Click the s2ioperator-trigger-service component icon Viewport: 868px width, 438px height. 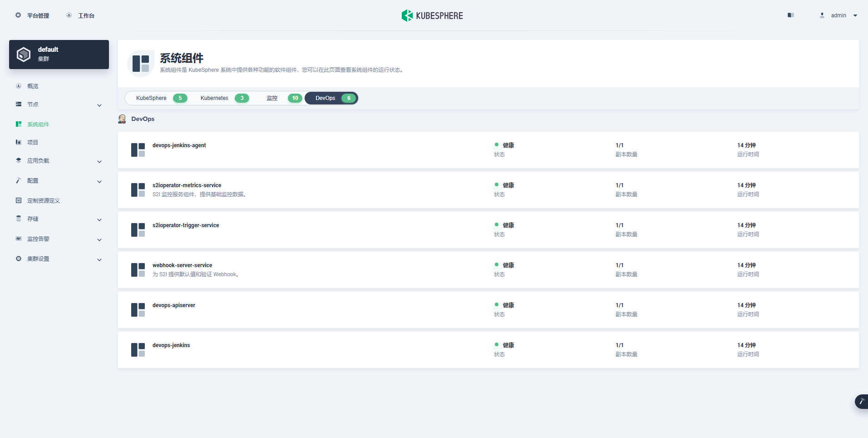pos(138,230)
